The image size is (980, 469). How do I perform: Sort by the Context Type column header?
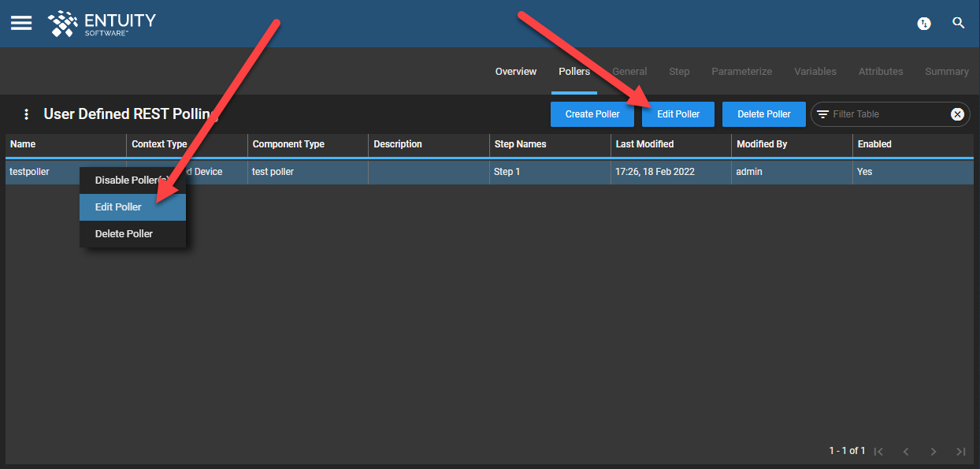[x=187, y=144]
